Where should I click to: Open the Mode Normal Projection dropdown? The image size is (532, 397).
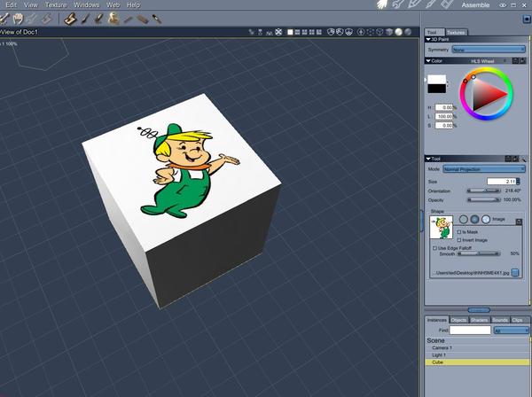click(x=484, y=169)
